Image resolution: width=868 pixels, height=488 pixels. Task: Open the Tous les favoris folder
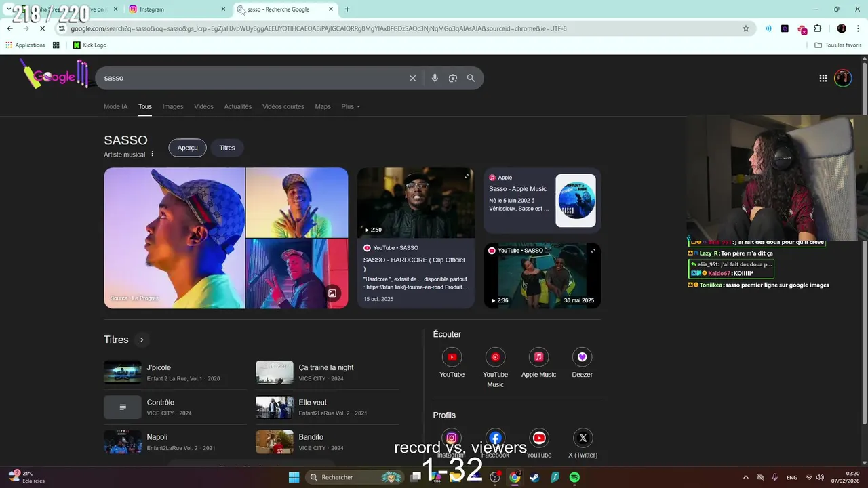[x=838, y=45]
